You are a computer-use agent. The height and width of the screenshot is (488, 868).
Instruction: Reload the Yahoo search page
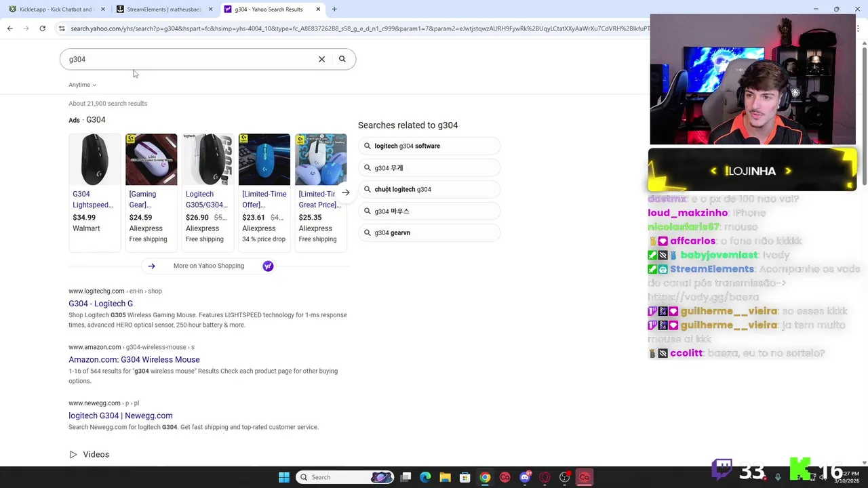click(x=42, y=28)
